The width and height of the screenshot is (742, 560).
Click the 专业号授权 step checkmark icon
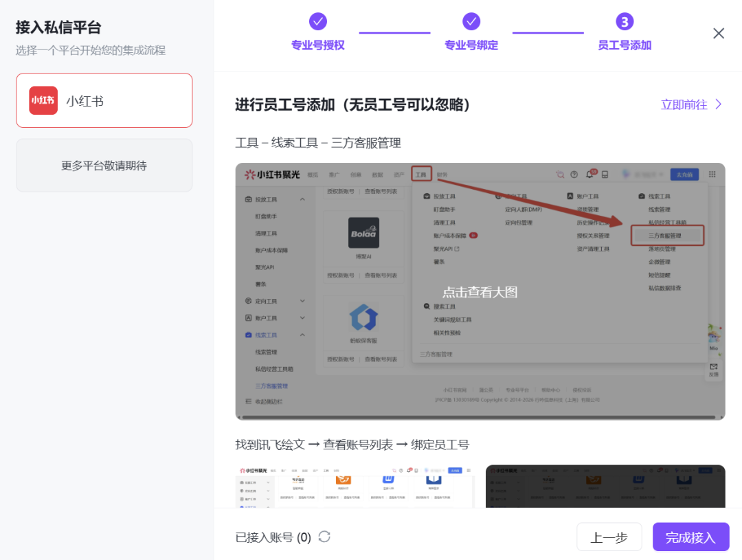point(318,21)
